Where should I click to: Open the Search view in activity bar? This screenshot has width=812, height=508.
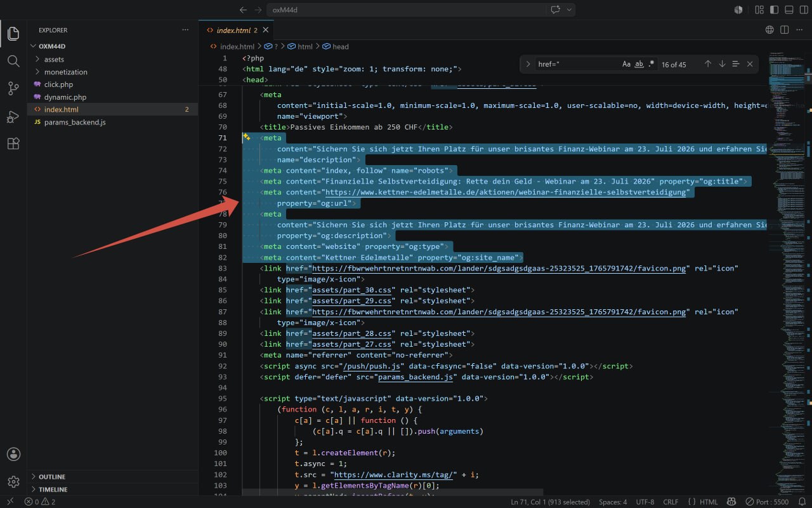(x=13, y=61)
